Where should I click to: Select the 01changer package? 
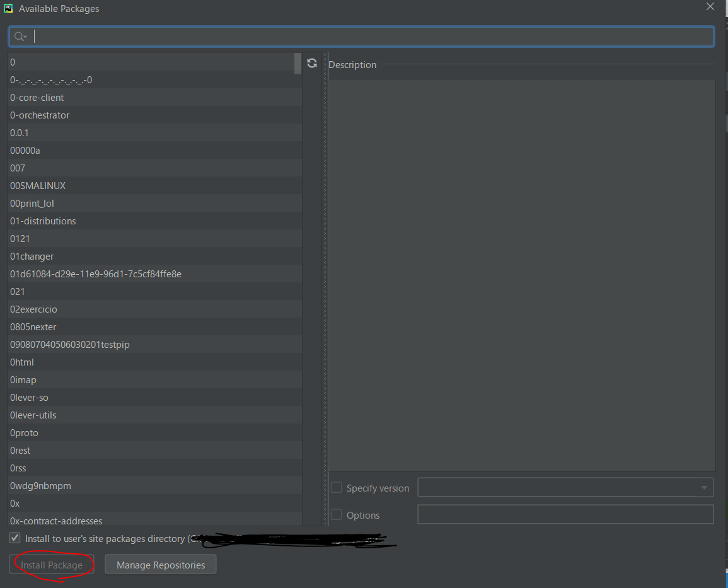tap(154, 256)
